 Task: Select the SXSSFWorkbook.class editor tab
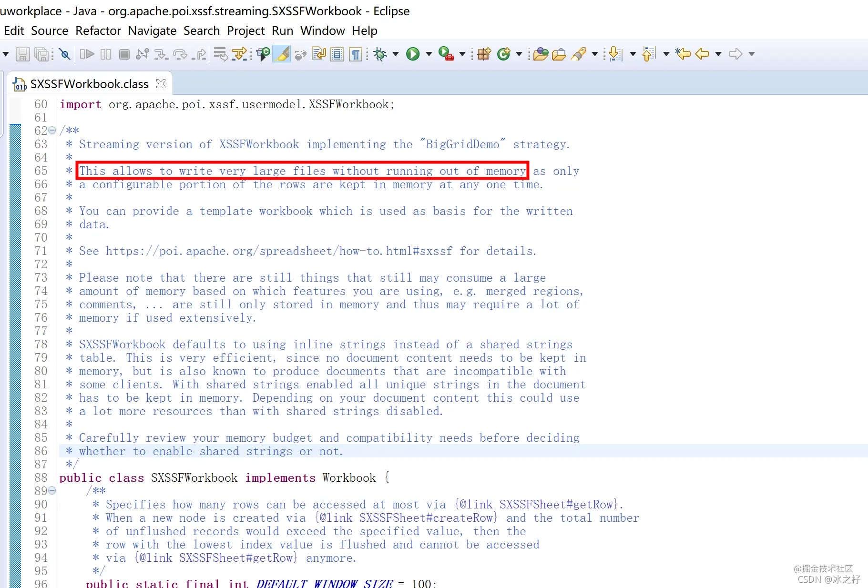tap(89, 84)
